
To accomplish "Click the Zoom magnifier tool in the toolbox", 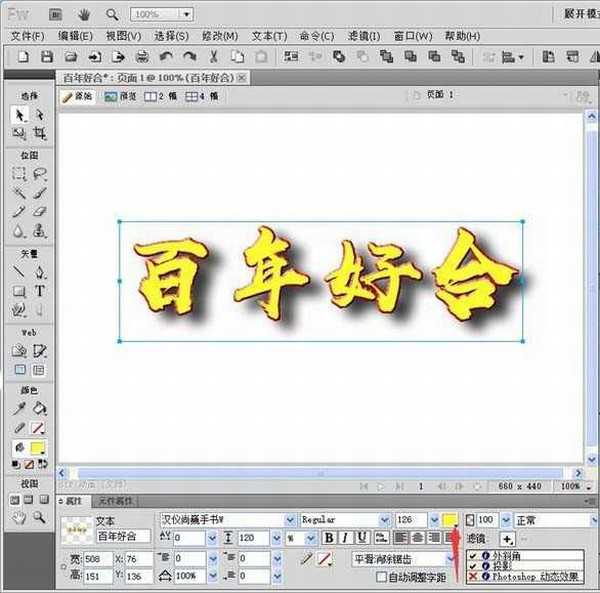I will point(40,517).
